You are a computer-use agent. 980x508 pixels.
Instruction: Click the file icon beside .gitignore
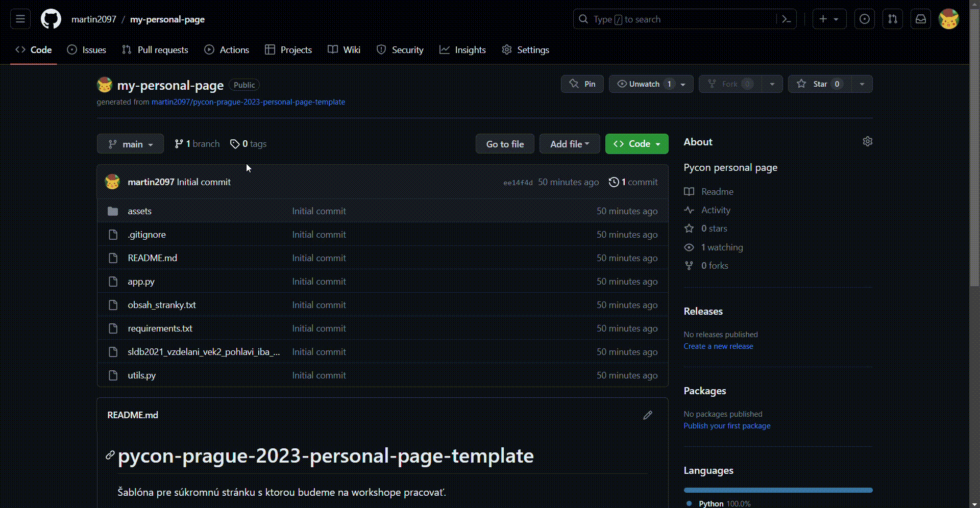(x=113, y=235)
